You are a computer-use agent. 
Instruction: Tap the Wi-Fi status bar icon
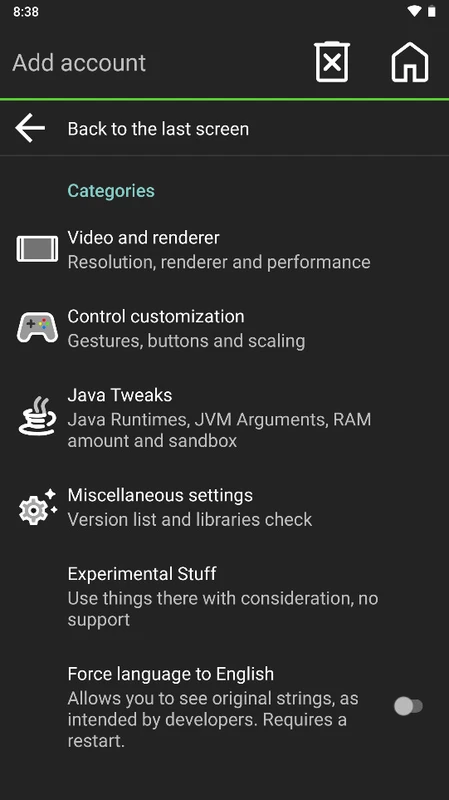(x=415, y=11)
